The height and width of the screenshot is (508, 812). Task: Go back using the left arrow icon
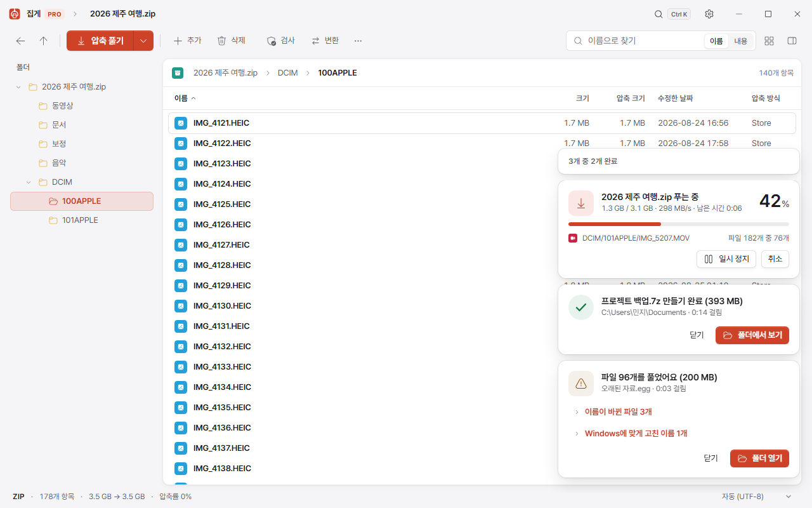pos(21,41)
